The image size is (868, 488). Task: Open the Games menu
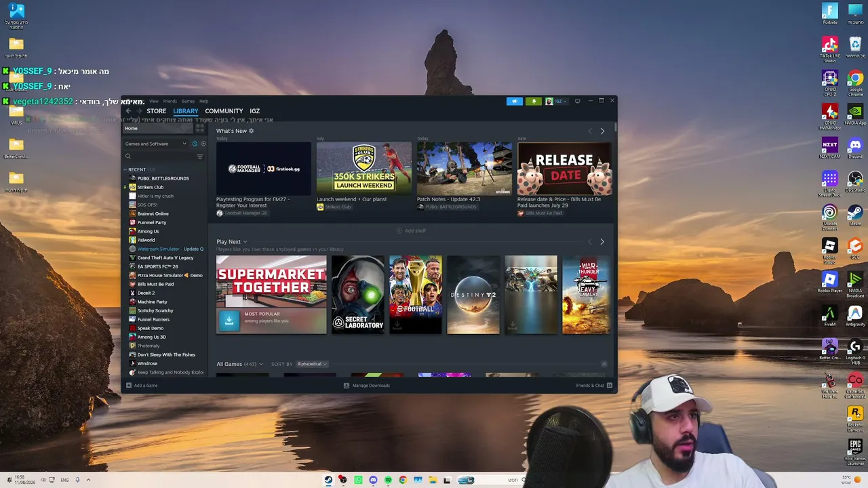point(188,101)
